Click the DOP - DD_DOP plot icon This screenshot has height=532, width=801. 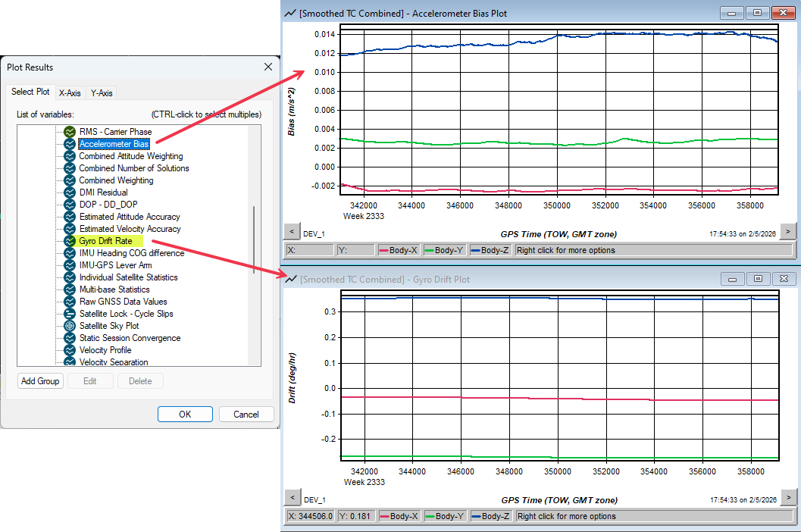coord(70,205)
